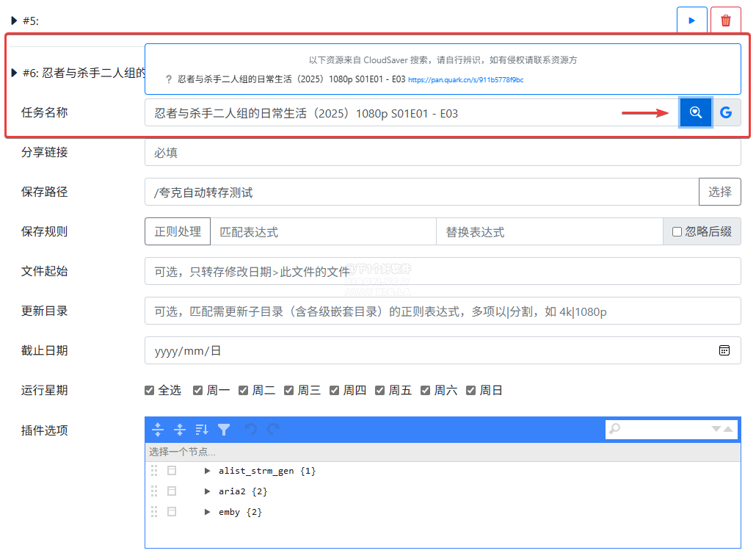This screenshot has height=556, width=756.
Task: Uncheck 周六 run day
Action: 425,390
